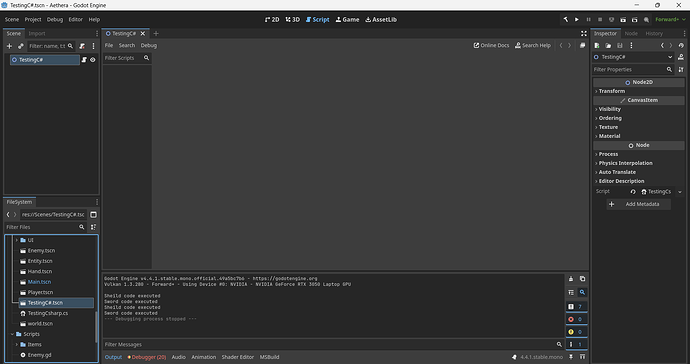The height and width of the screenshot is (364, 690).
Task: Open Movie Maker mode icon
Action: pos(646,19)
